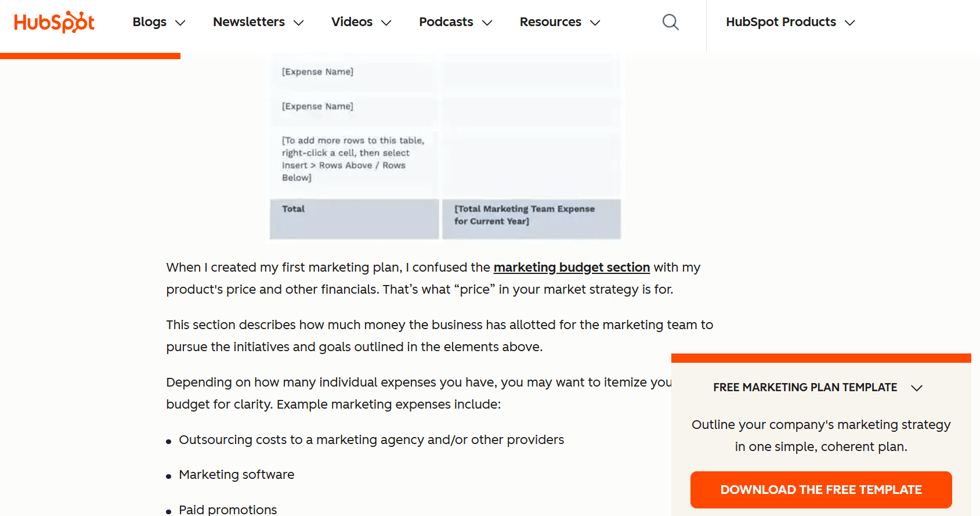This screenshot has width=980, height=516.
Task: Click the Free Marketing Plan Template heading
Action: [x=805, y=387]
